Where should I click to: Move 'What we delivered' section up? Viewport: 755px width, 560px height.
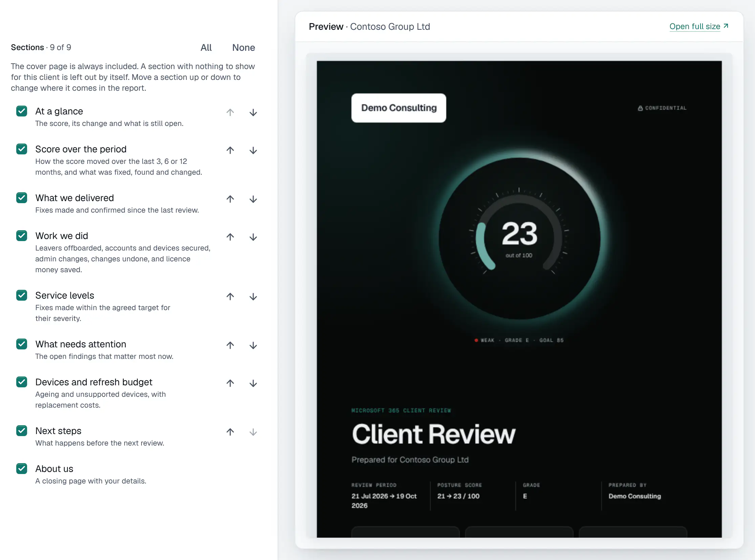click(230, 199)
